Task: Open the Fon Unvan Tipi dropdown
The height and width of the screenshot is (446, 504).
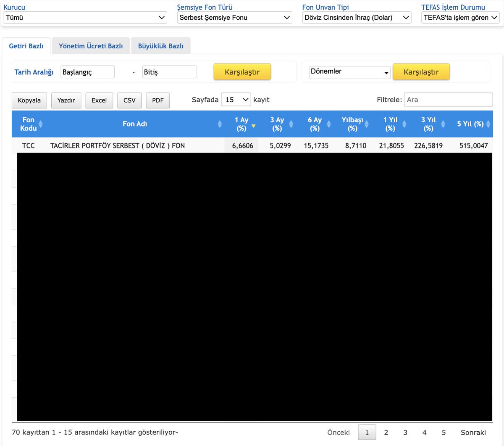Action: coord(357,18)
